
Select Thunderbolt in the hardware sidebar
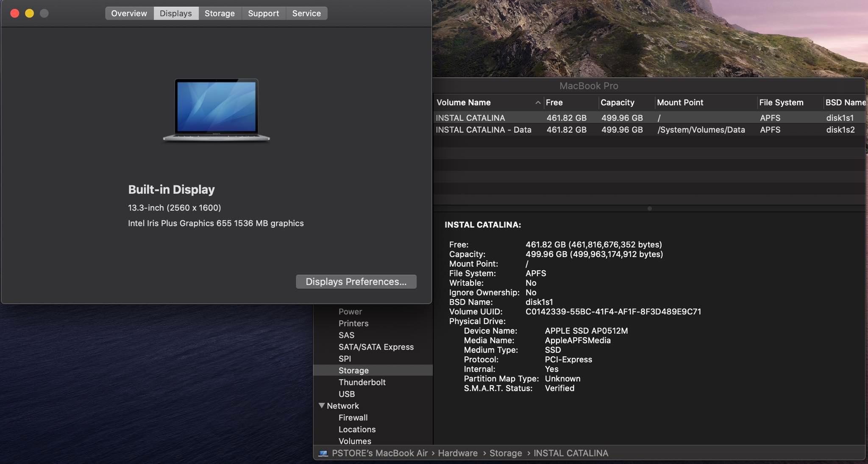coord(362,382)
